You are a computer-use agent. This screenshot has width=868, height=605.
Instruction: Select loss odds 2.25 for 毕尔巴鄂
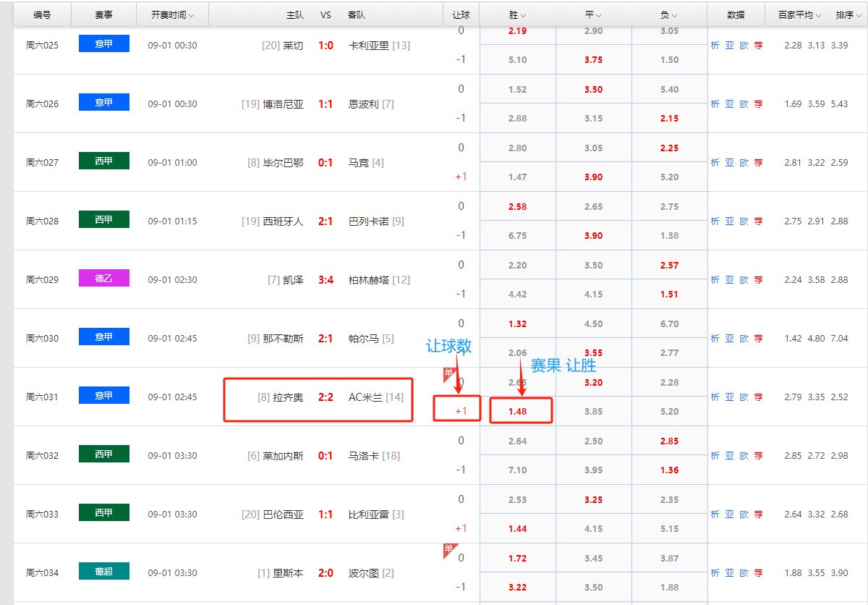(x=669, y=148)
